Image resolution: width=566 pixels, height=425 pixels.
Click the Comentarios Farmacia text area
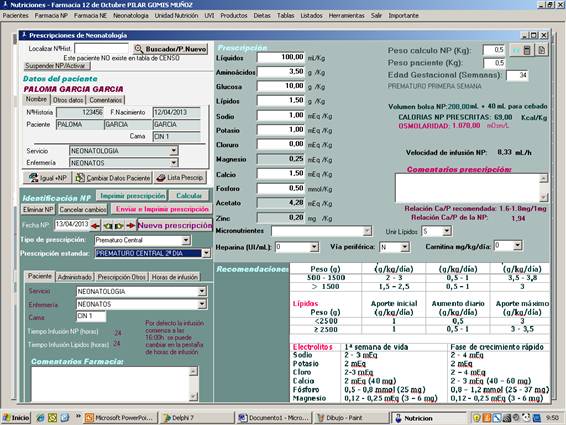(x=111, y=384)
